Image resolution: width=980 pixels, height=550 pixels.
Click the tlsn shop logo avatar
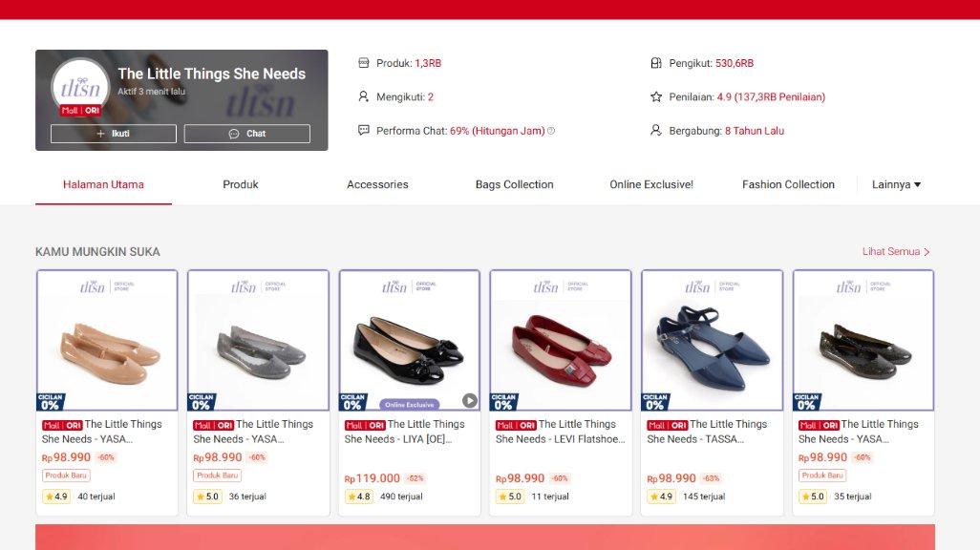(80, 88)
